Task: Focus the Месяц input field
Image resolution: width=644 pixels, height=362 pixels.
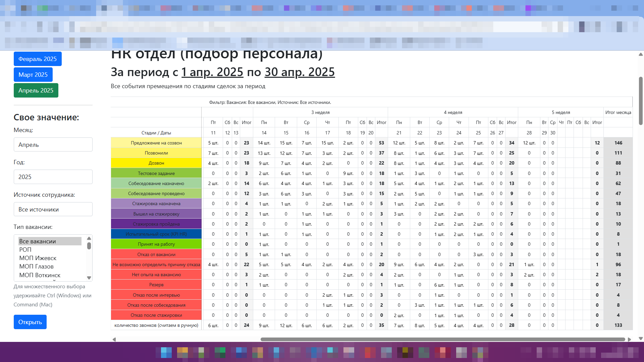Action: click(x=53, y=145)
